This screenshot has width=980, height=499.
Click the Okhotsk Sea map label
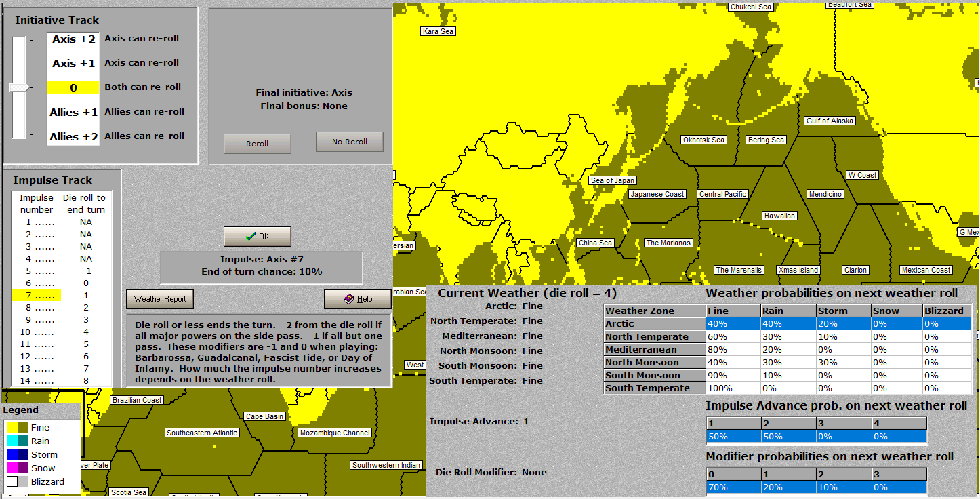(704, 140)
